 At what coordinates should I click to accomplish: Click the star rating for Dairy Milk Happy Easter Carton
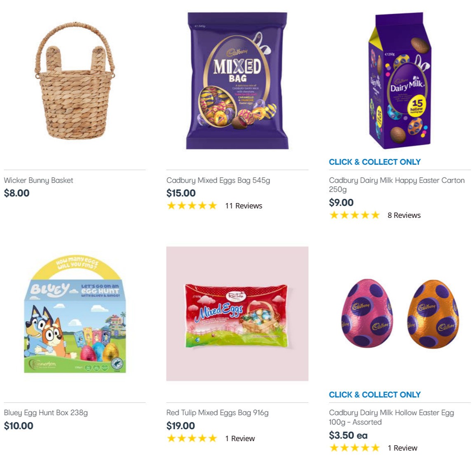tap(354, 215)
